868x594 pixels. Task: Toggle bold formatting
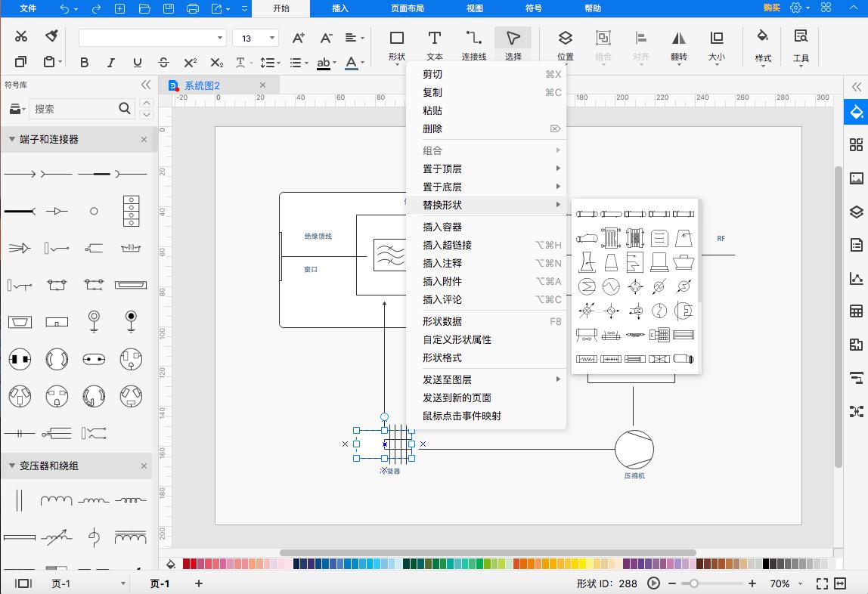84,63
